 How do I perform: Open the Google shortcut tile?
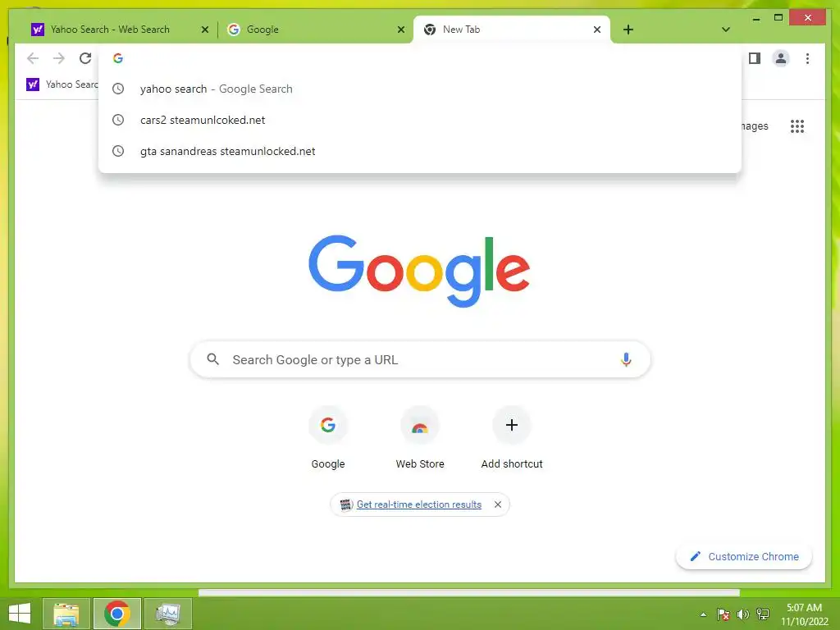coord(328,437)
